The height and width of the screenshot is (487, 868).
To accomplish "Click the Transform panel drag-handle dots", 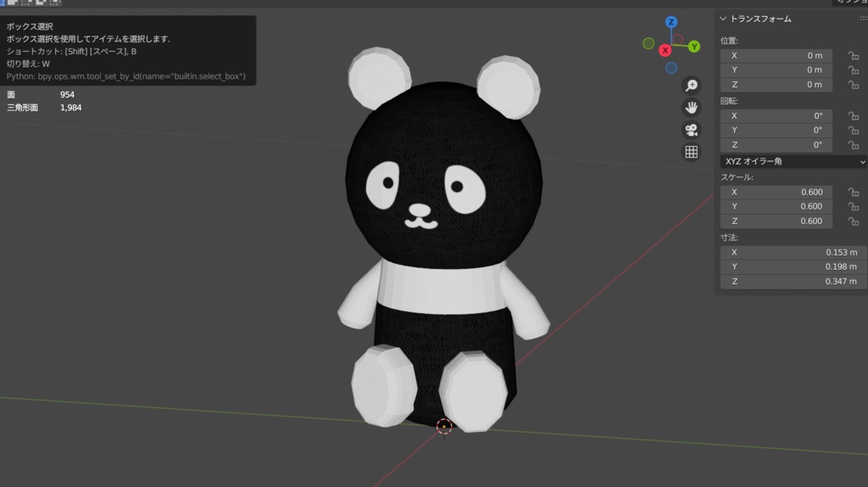I will tap(863, 19).
